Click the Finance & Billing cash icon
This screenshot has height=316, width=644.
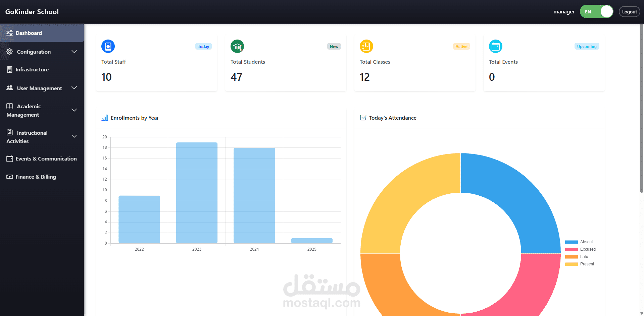point(10,177)
